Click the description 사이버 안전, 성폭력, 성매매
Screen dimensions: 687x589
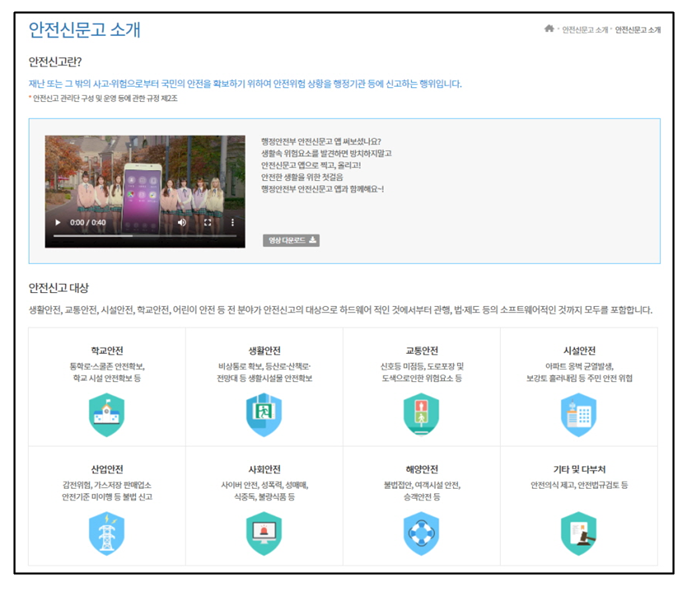264,485
